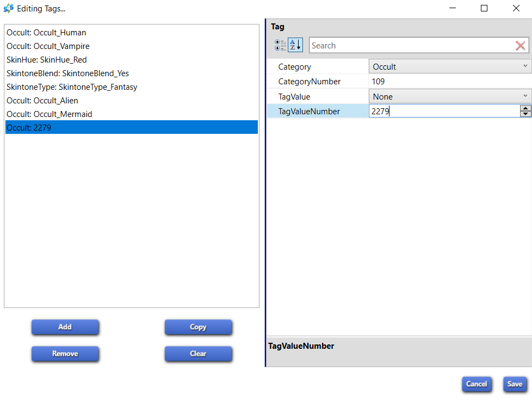532x401 pixels.
Task: Click the CategoryNumber value 109
Action: tap(378, 82)
